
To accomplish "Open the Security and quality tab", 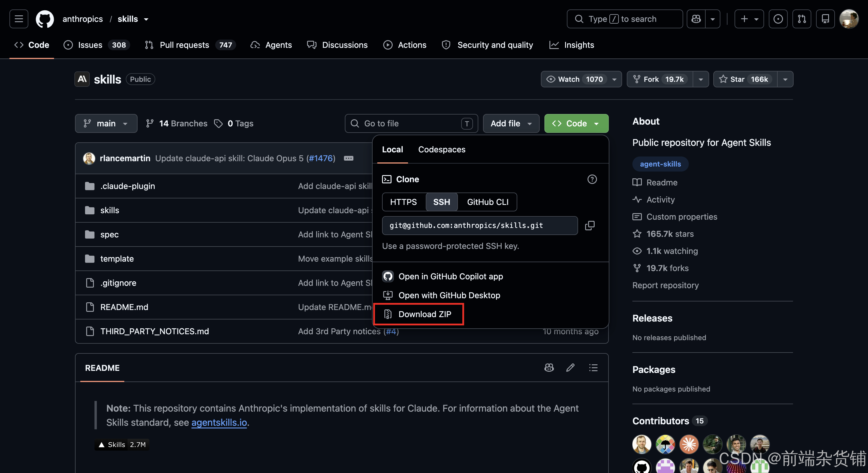I will [x=487, y=45].
